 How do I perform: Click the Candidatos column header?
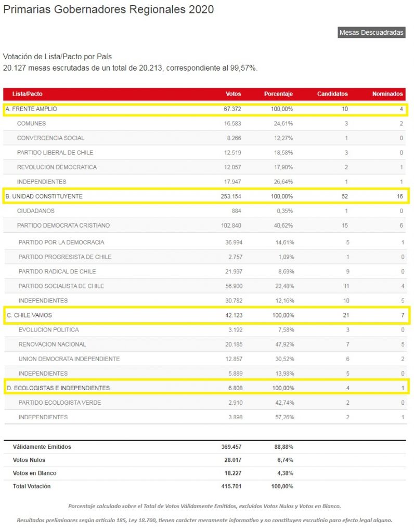(x=332, y=94)
